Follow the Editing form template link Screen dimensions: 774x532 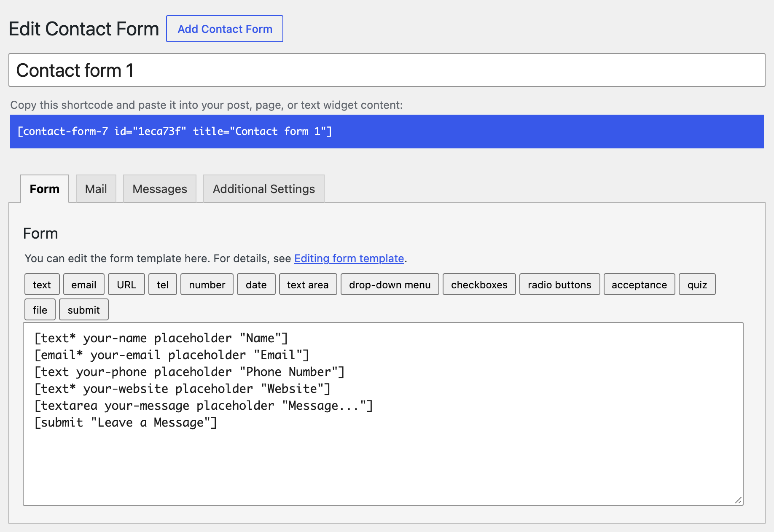349,258
